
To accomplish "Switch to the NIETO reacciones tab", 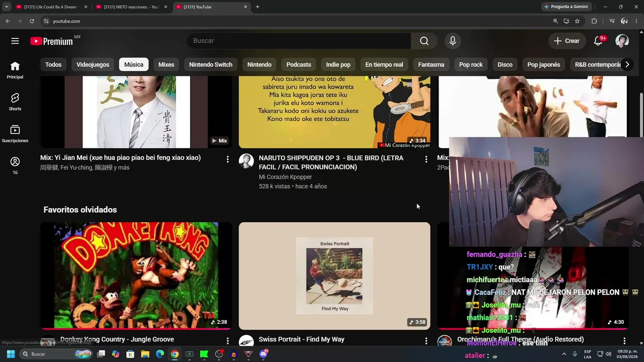I will coord(132,7).
